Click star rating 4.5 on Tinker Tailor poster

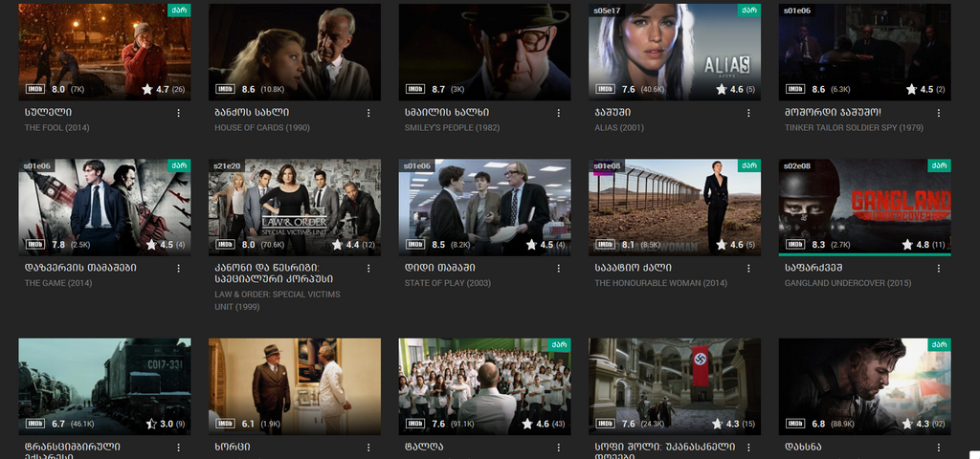925,89
